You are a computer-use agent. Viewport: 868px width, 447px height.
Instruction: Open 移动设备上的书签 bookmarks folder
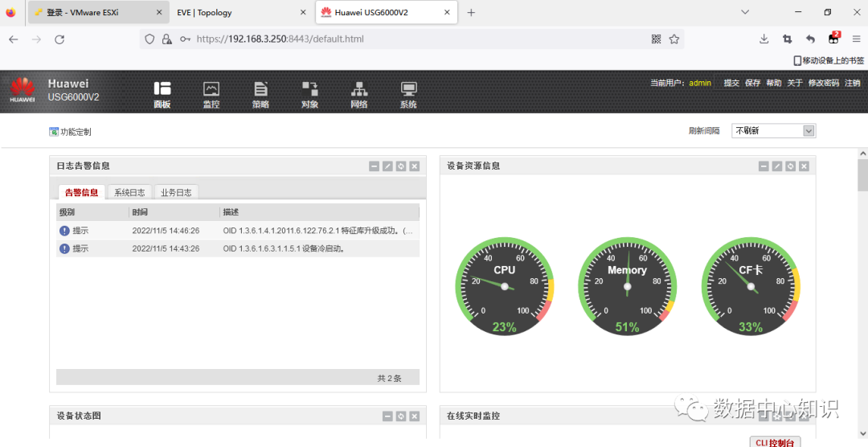coord(829,60)
